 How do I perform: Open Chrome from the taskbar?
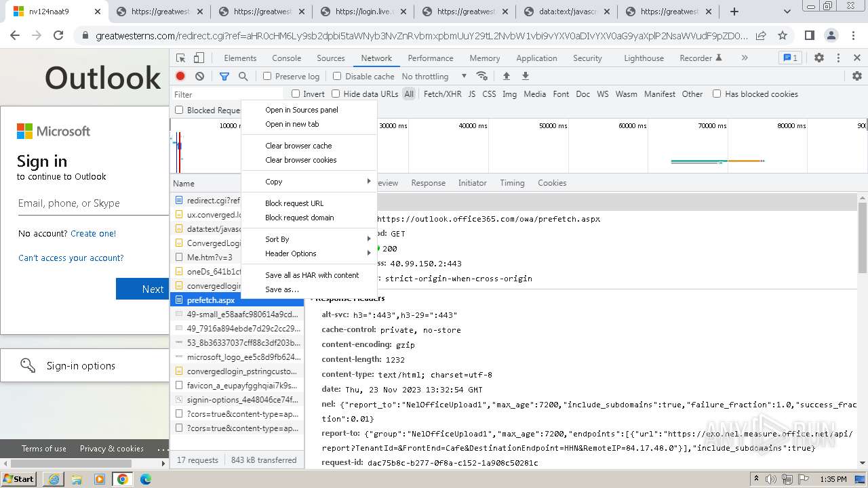[123, 479]
